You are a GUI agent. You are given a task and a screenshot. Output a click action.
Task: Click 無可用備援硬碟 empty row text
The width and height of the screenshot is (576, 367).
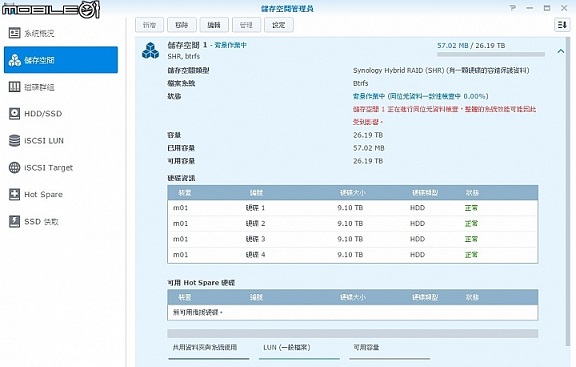pyautogui.click(x=197, y=312)
